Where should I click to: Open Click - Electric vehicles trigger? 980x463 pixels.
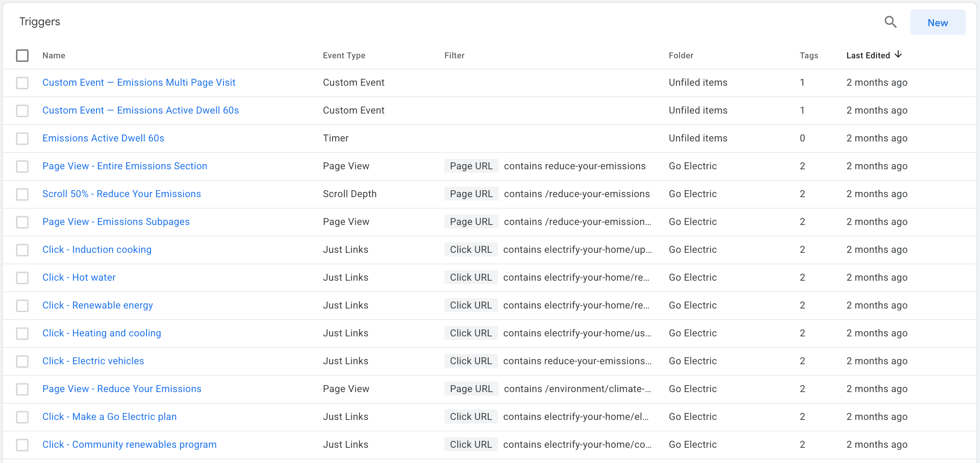pyautogui.click(x=93, y=361)
